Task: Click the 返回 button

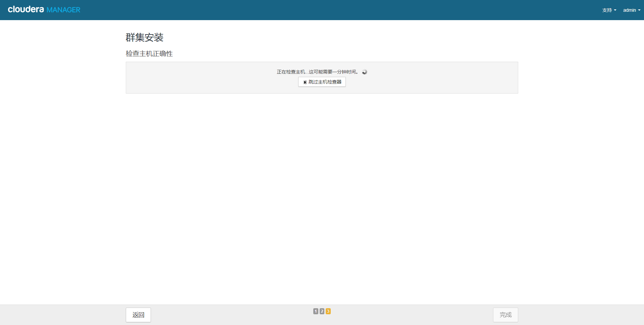Action: [x=138, y=315]
